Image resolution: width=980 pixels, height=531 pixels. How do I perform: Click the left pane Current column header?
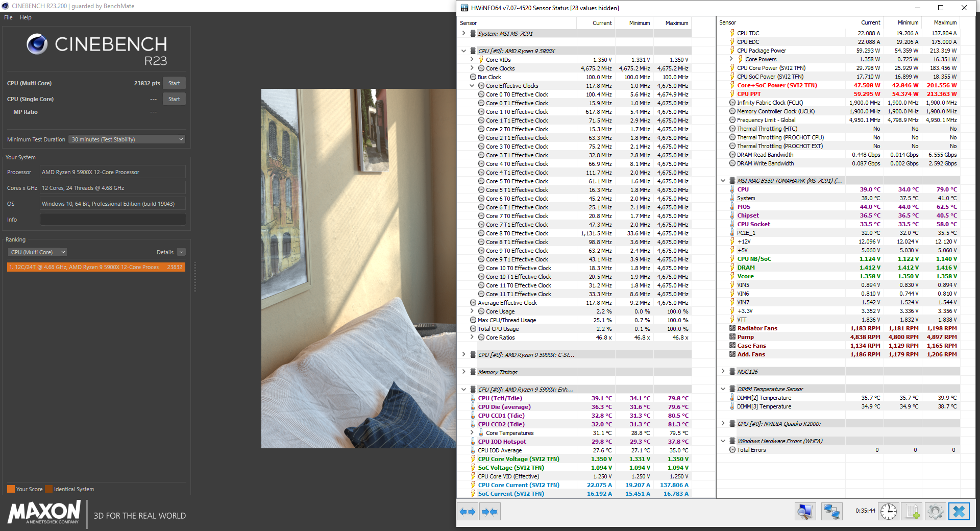point(596,23)
